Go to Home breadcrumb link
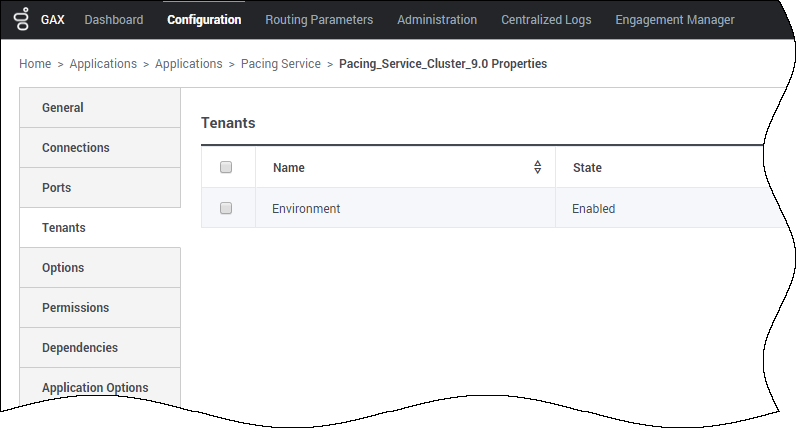Screen dimensions: 797x429 pyautogui.click(x=35, y=64)
